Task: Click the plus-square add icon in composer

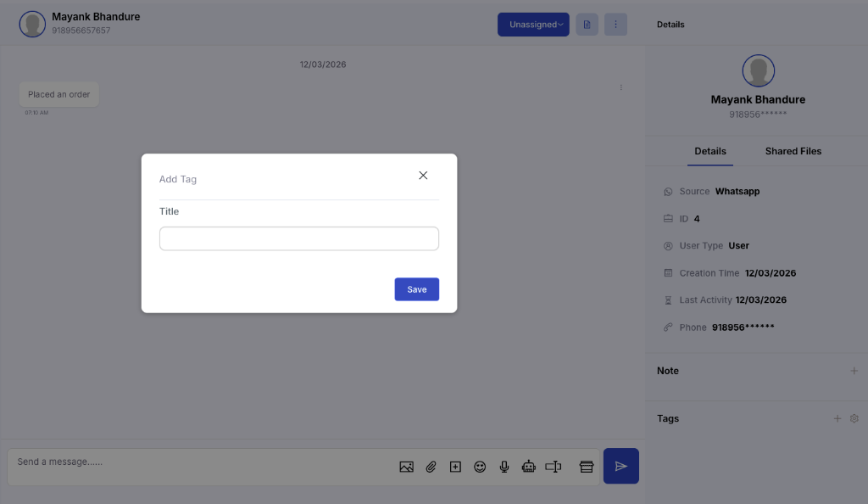Action: point(455,467)
